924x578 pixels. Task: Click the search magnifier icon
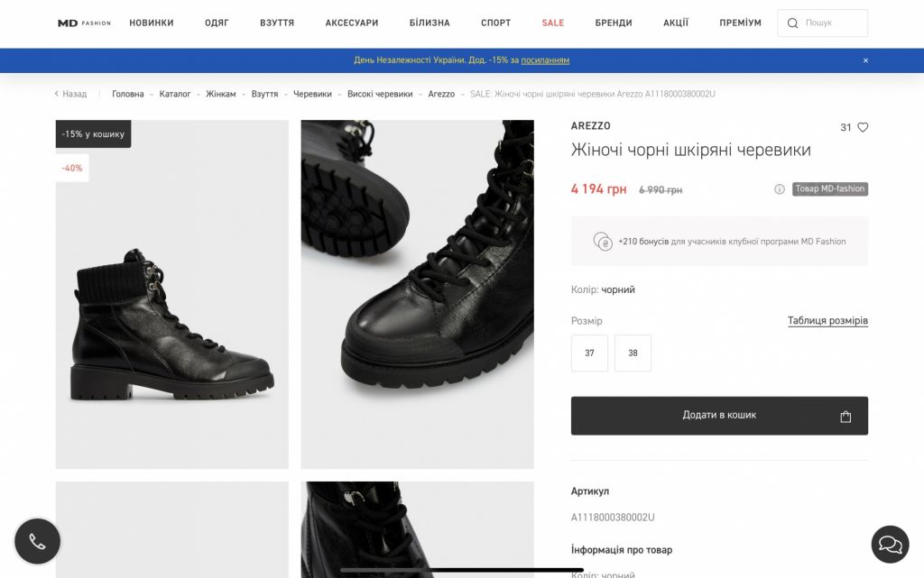[792, 23]
